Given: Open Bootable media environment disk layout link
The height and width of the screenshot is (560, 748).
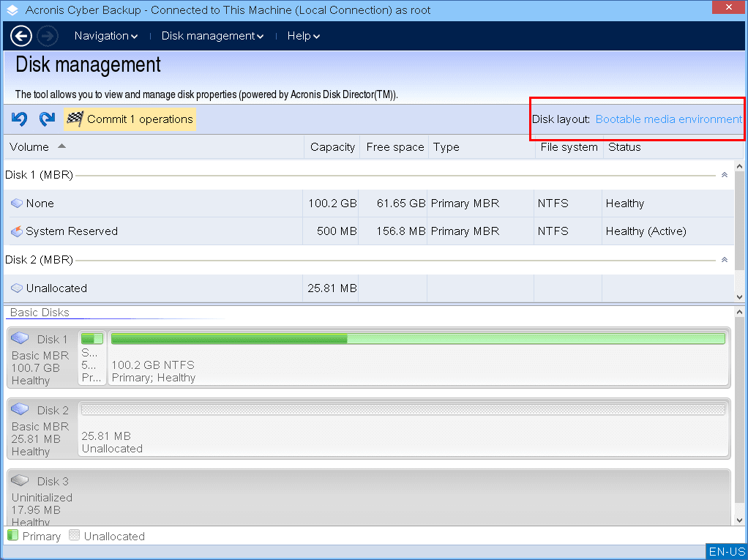Looking at the screenshot, I should click(x=669, y=119).
